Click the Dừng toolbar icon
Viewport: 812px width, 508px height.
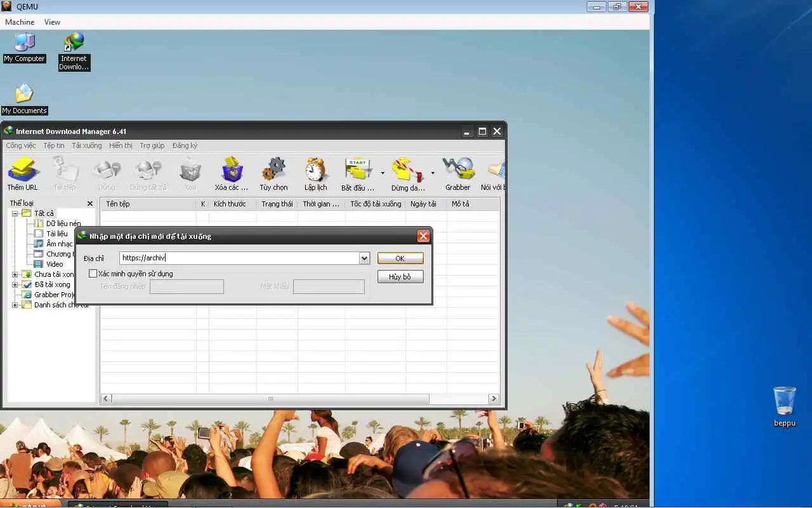[107, 173]
